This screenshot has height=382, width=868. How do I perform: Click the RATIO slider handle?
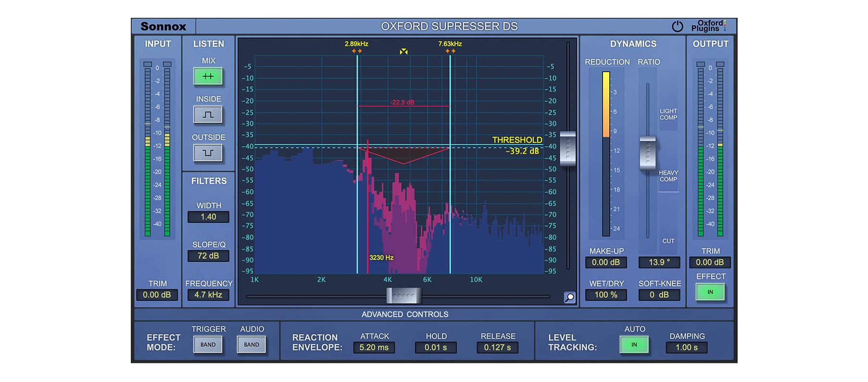click(x=648, y=153)
